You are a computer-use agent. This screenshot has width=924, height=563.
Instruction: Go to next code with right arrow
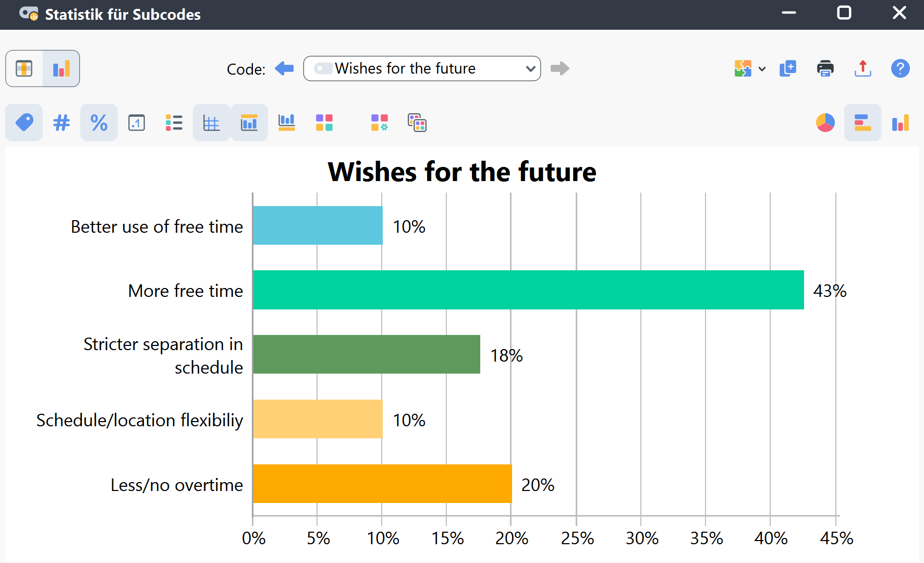tap(560, 68)
